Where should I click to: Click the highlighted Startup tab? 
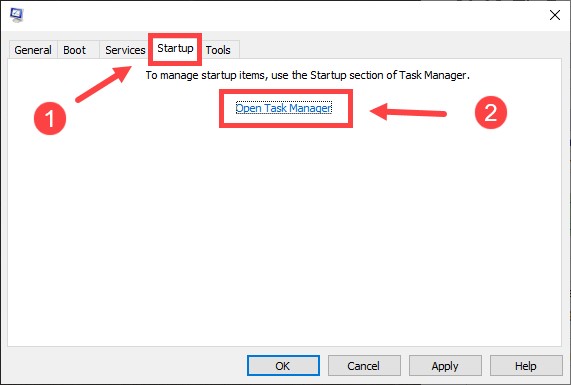click(x=175, y=48)
